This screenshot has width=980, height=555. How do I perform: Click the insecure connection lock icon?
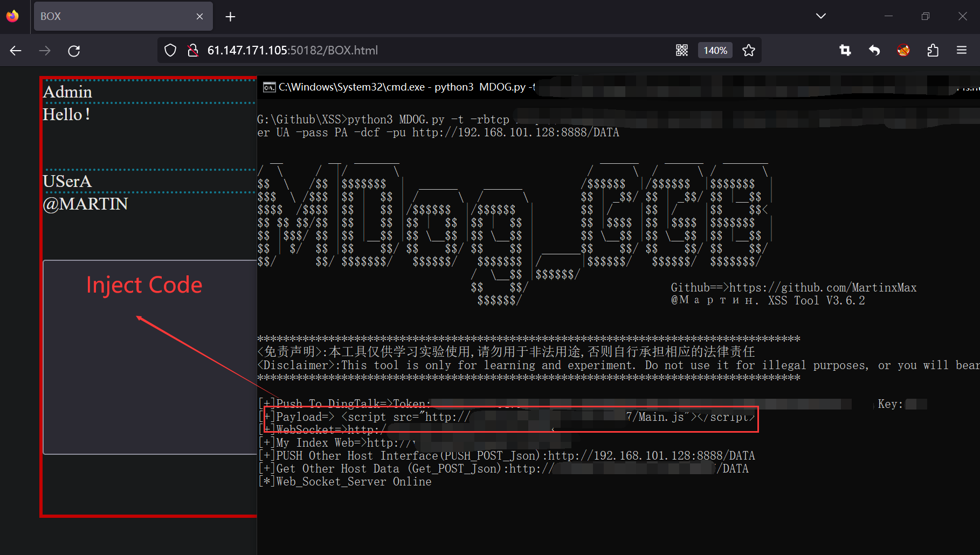coord(192,51)
